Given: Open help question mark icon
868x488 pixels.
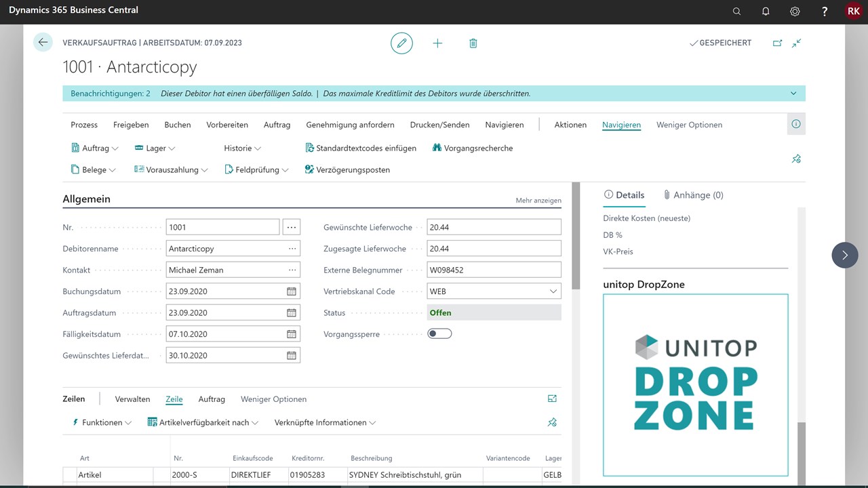Looking at the screenshot, I should tap(824, 11).
